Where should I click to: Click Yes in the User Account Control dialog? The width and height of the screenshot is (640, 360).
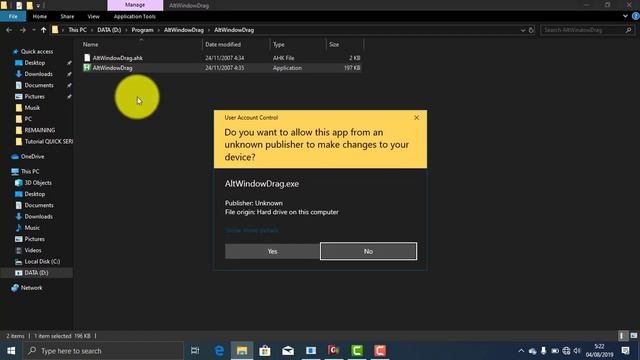point(272,251)
